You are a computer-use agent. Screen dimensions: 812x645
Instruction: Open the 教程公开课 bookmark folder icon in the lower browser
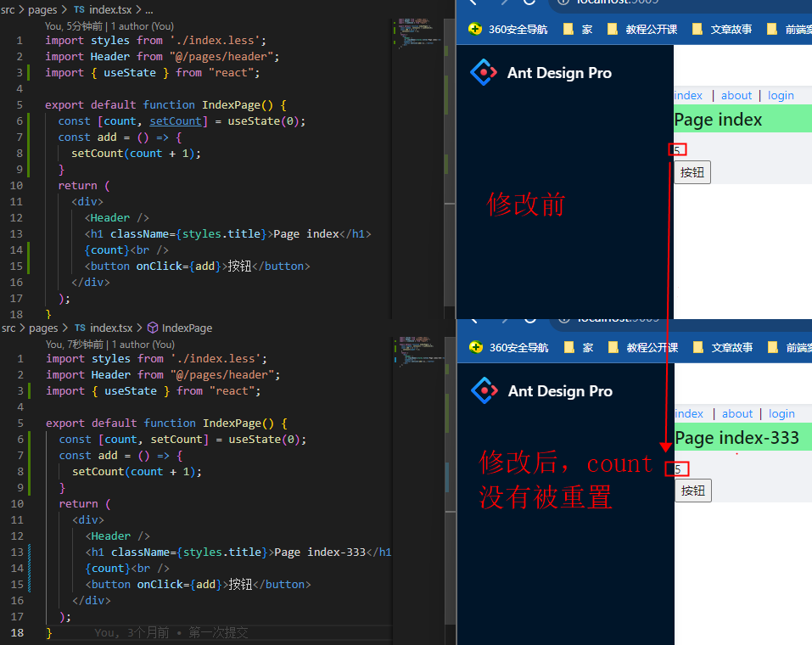(613, 347)
